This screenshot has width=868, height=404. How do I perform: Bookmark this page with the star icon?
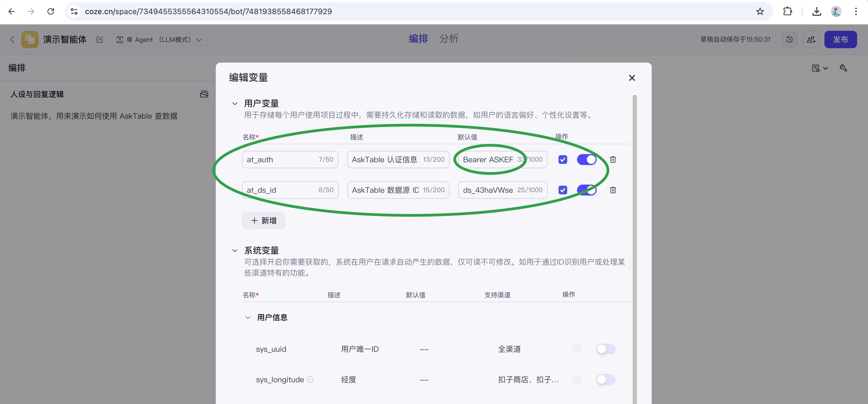(x=760, y=11)
